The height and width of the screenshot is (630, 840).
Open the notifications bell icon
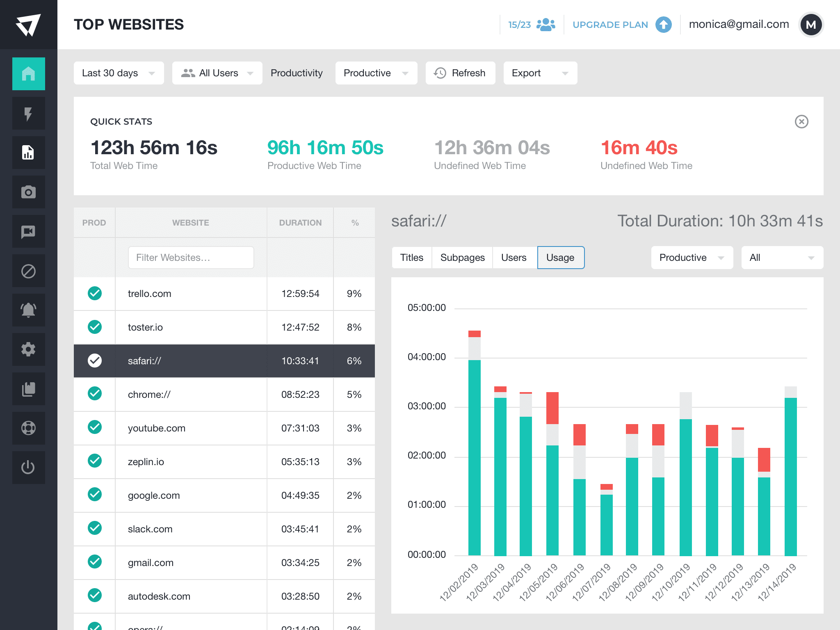(29, 310)
